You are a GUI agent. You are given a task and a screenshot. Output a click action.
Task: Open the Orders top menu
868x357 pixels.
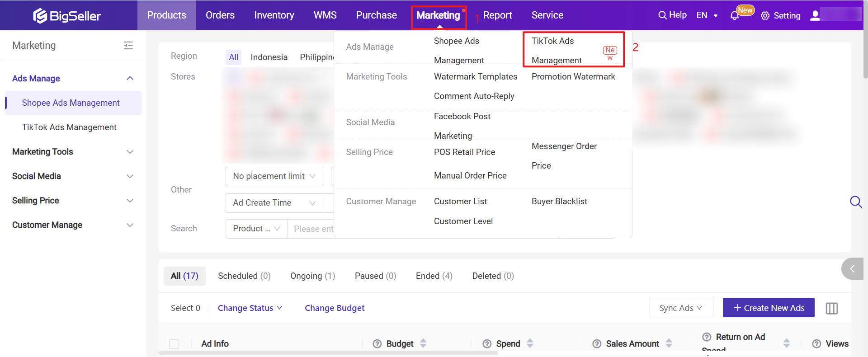coord(220,15)
